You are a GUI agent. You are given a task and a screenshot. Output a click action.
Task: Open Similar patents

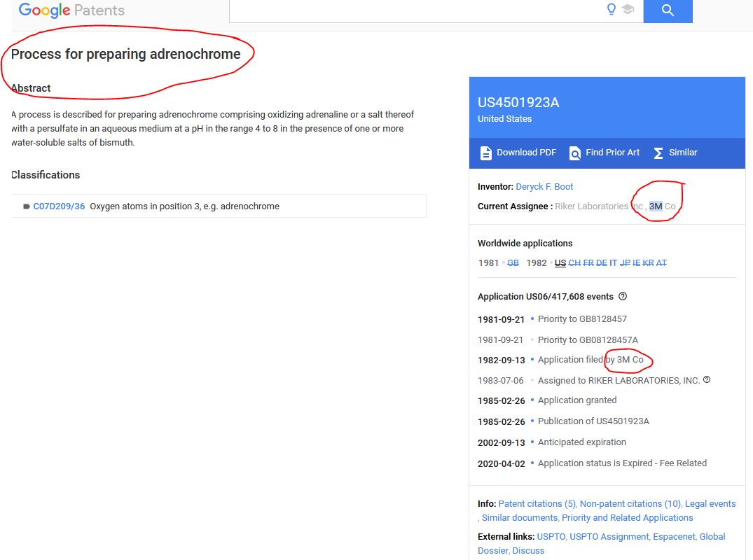pyautogui.click(x=675, y=153)
